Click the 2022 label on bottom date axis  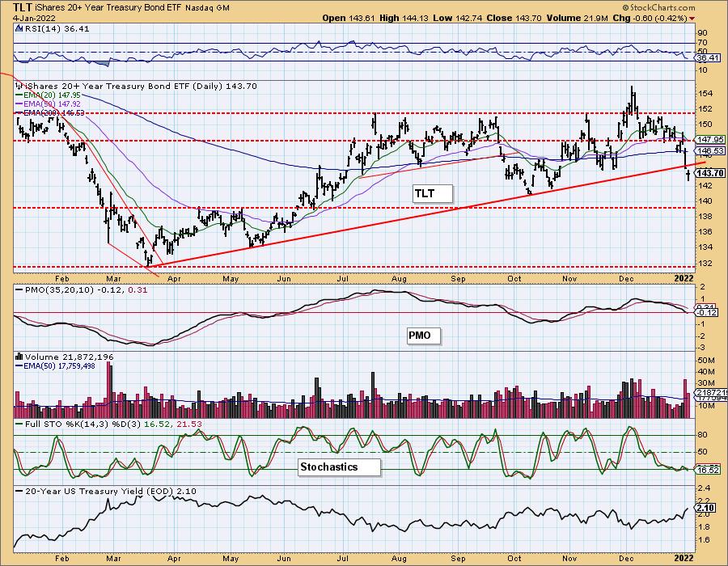coord(684,558)
